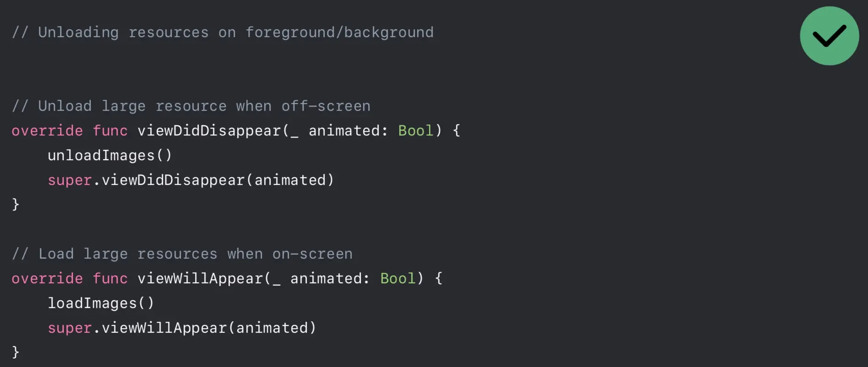Click the first 'override' keyword
This screenshot has height=367, width=868.
[x=47, y=131]
